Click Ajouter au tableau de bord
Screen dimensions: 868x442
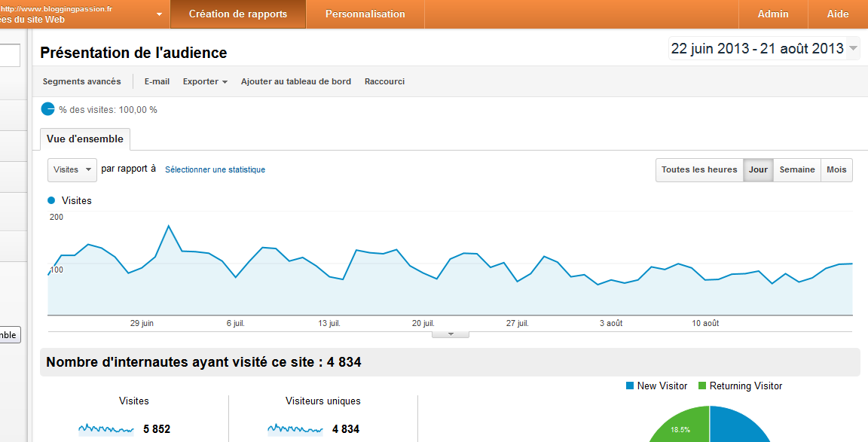point(295,81)
